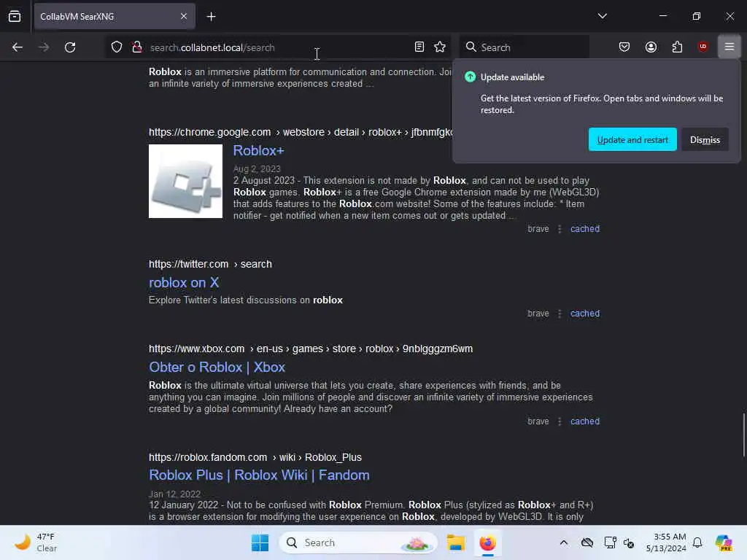
Task: Open the clock showing 3:55 AM
Action: [665, 542]
